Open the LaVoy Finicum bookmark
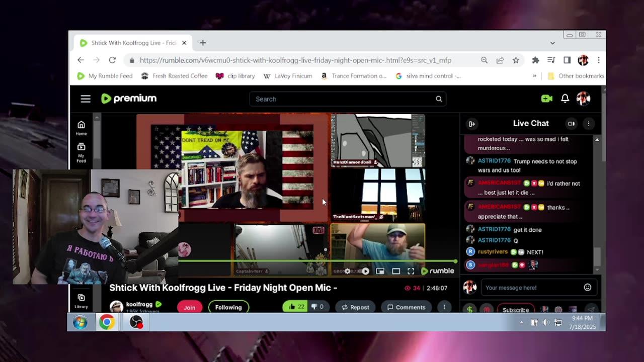The height and width of the screenshot is (362, 644). (288, 76)
